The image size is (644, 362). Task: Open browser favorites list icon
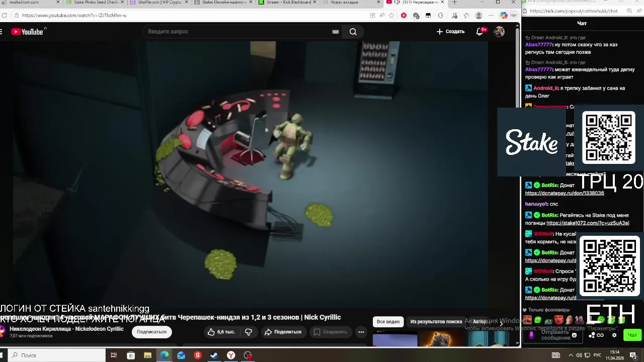click(x=466, y=16)
